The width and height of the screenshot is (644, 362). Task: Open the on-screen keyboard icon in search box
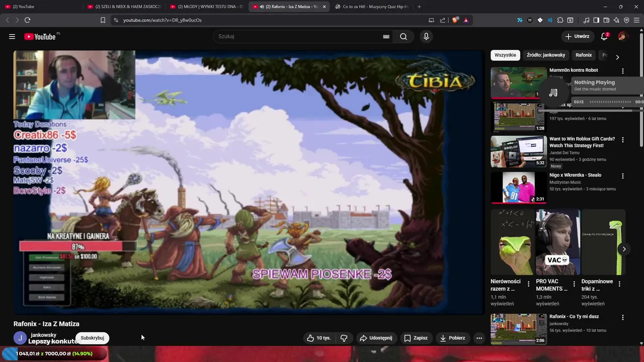click(386, 36)
